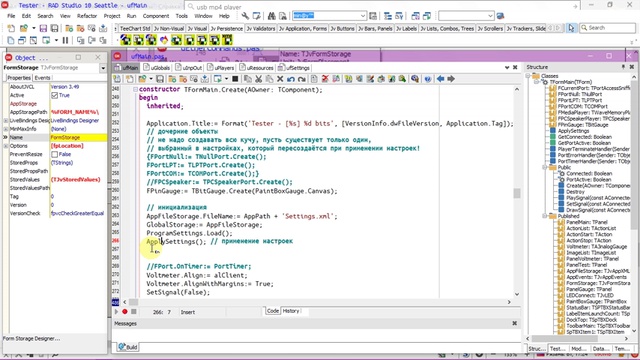Open the highlighted layout combo box dropdown
Viewport: 640px width, 360px height.
click(362, 16)
